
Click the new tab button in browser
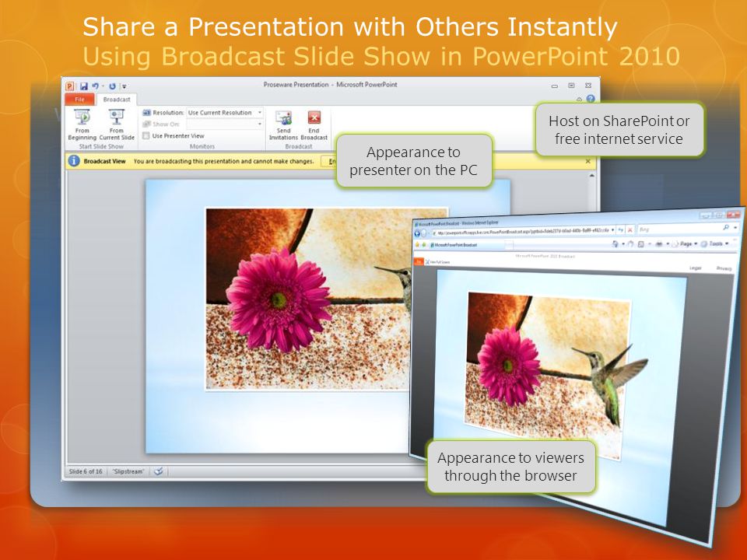(x=509, y=245)
